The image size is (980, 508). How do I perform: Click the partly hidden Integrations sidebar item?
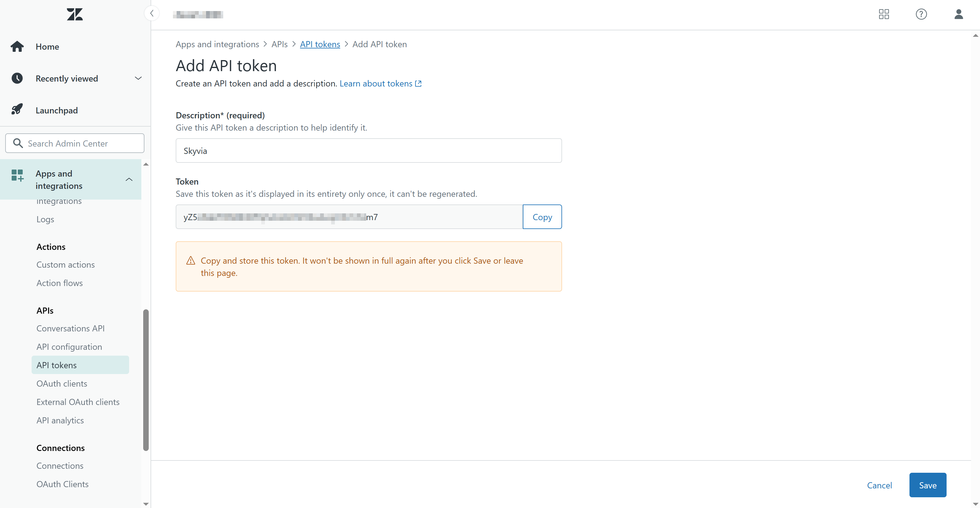pyautogui.click(x=59, y=202)
